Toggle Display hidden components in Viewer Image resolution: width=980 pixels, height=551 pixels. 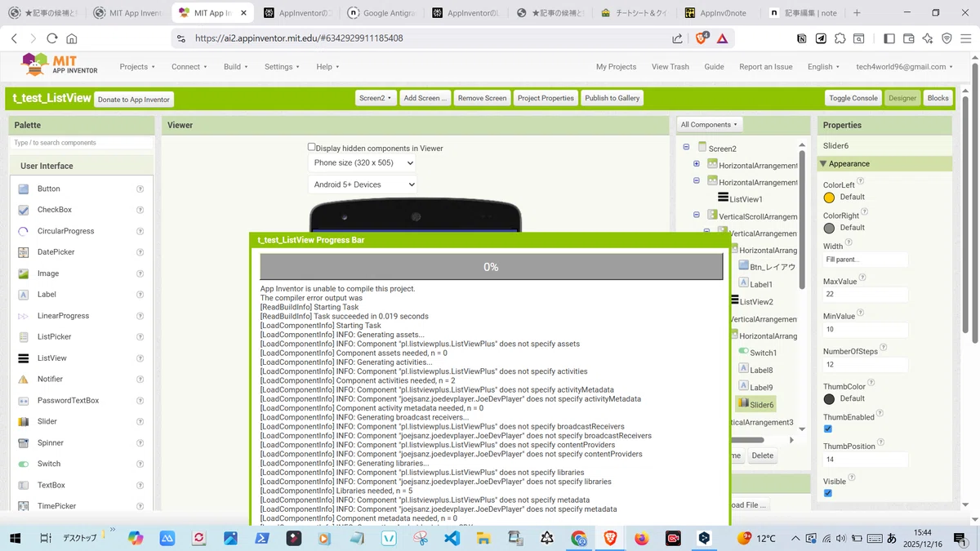tap(311, 148)
